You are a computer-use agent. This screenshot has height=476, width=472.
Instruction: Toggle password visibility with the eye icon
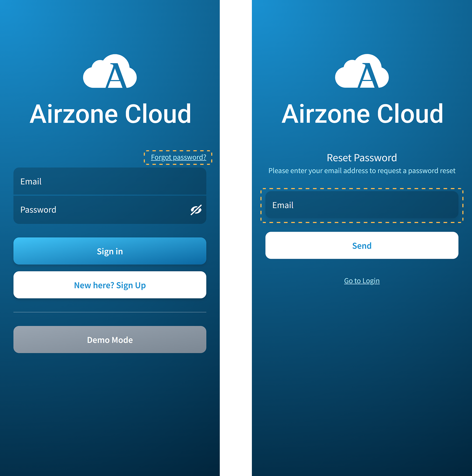click(196, 210)
